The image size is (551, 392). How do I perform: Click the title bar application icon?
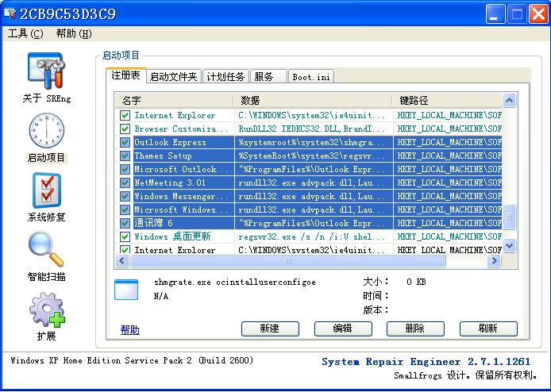pos(10,13)
